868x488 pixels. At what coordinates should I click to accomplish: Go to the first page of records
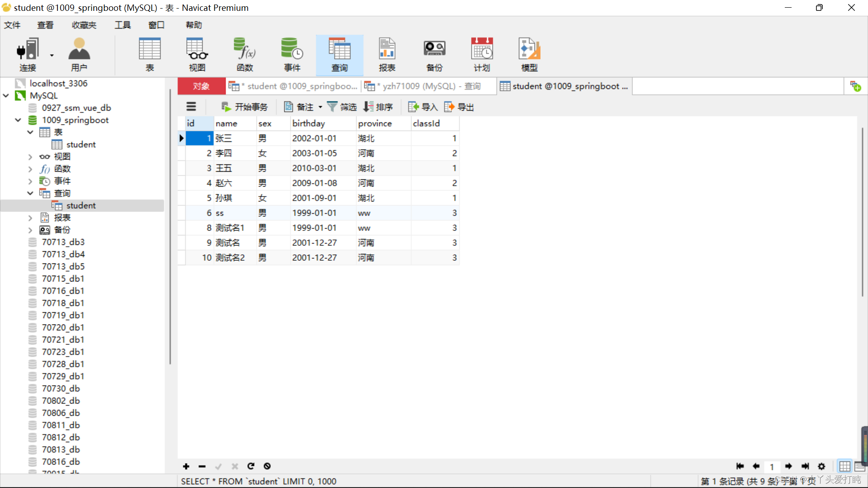(740, 466)
